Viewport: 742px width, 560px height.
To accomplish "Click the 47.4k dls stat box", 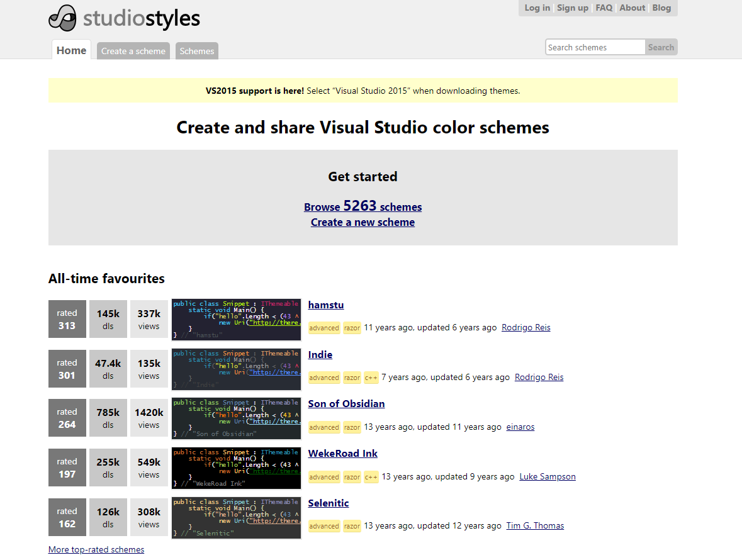I will [x=108, y=369].
